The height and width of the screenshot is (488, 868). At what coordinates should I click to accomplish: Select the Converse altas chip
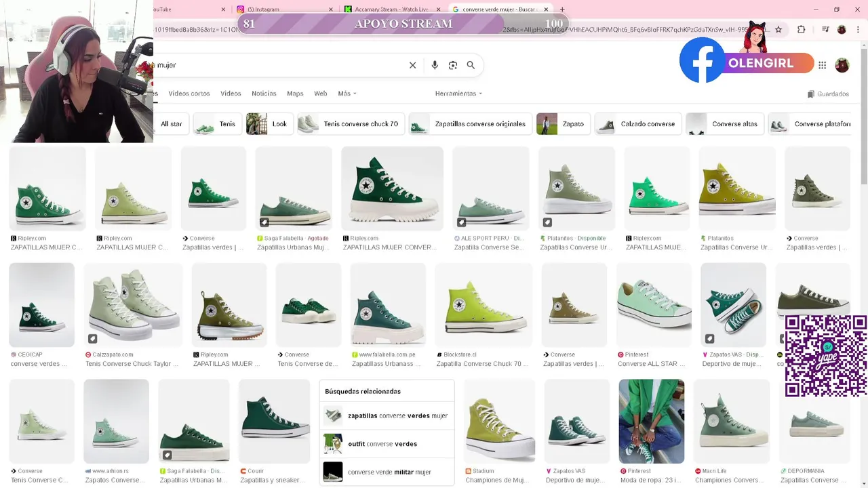725,124
